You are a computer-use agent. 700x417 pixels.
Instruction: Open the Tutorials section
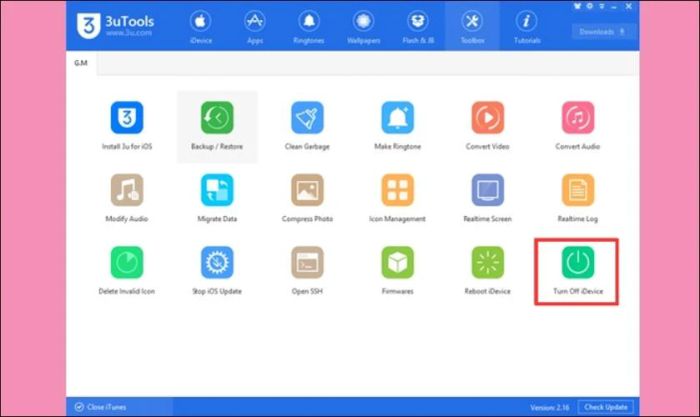(527, 26)
